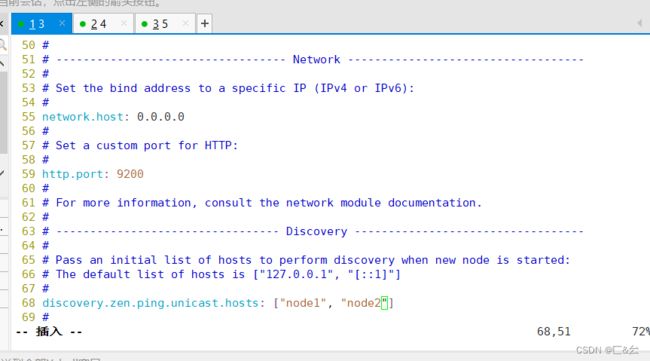Click the "68,51" cursor position indicator
The width and height of the screenshot is (650, 361).
tap(553, 332)
